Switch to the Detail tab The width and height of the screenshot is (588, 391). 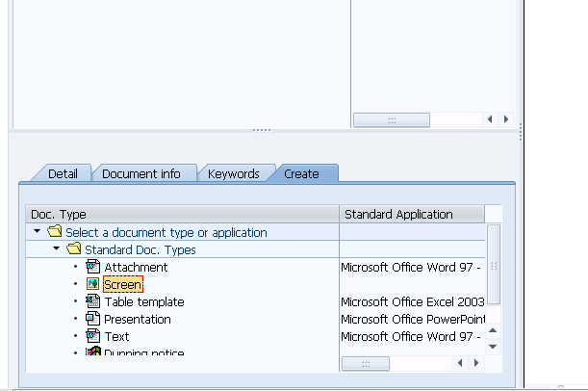[63, 173]
